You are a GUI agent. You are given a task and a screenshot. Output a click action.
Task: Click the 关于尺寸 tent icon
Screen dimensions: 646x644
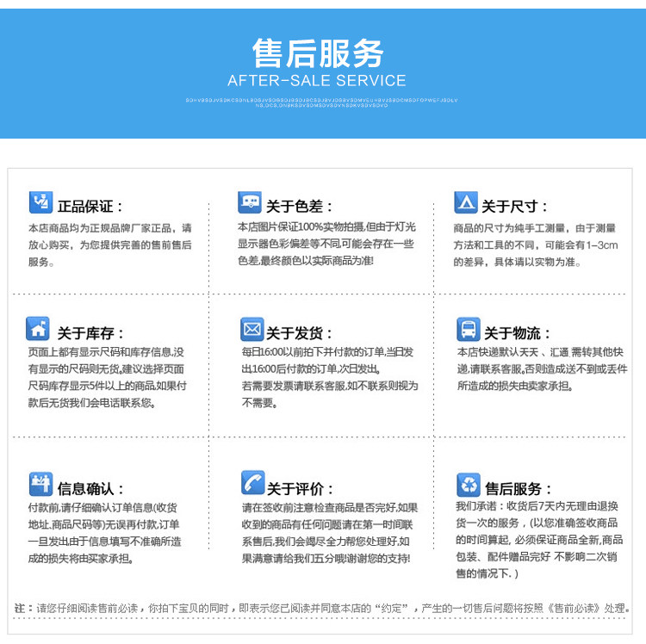tap(466, 202)
